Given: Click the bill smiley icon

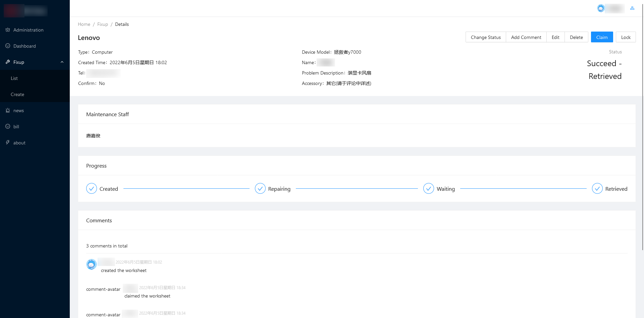Looking at the screenshot, I should click(8, 127).
